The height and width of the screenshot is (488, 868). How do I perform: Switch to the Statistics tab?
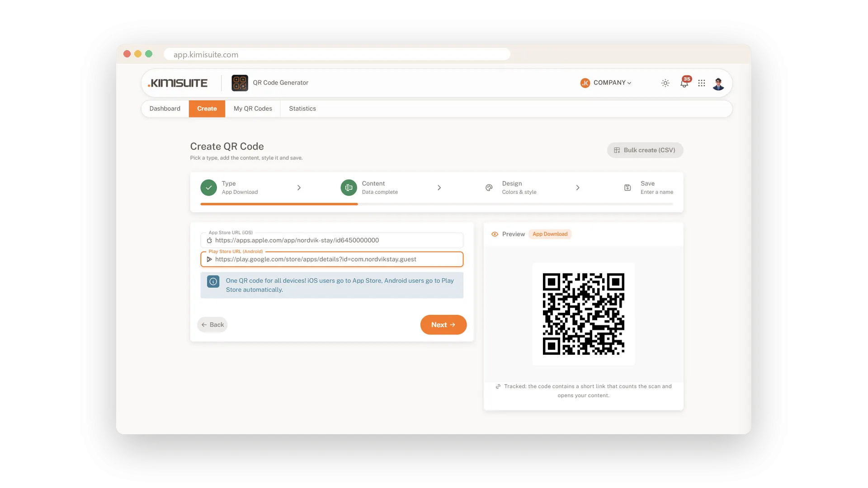coord(302,109)
